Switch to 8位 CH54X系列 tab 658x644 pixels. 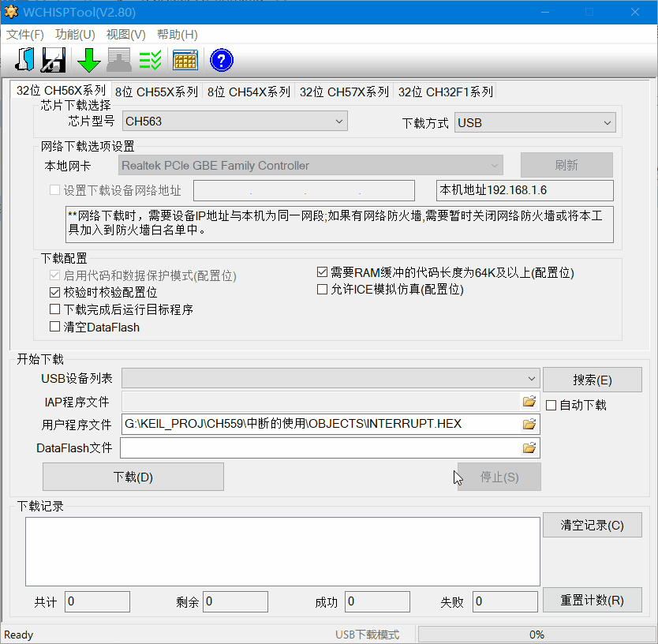(249, 92)
